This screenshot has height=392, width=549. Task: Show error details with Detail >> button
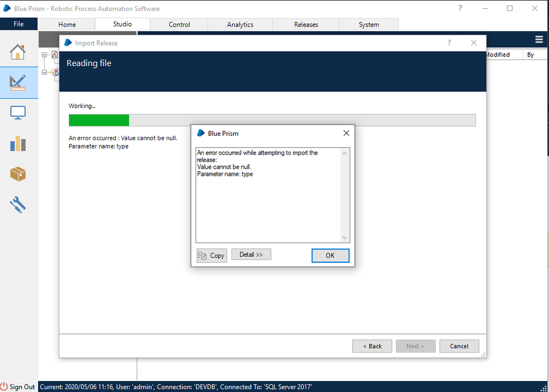click(x=251, y=255)
